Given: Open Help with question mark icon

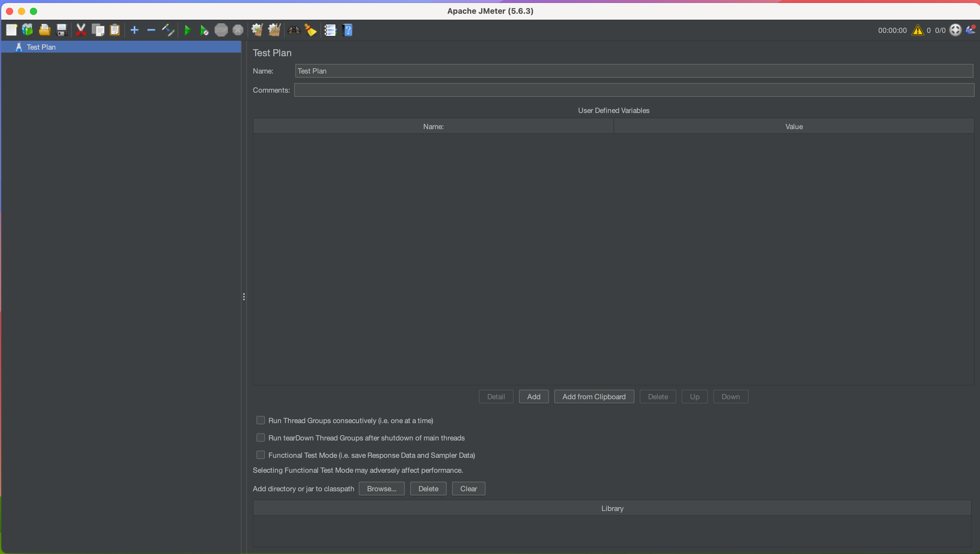Looking at the screenshot, I should pos(347,30).
